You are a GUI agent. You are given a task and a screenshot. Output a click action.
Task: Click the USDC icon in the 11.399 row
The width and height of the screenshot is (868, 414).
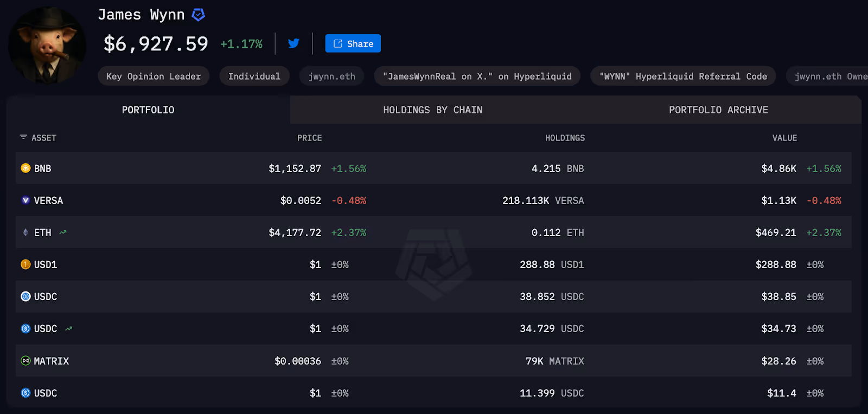25,393
